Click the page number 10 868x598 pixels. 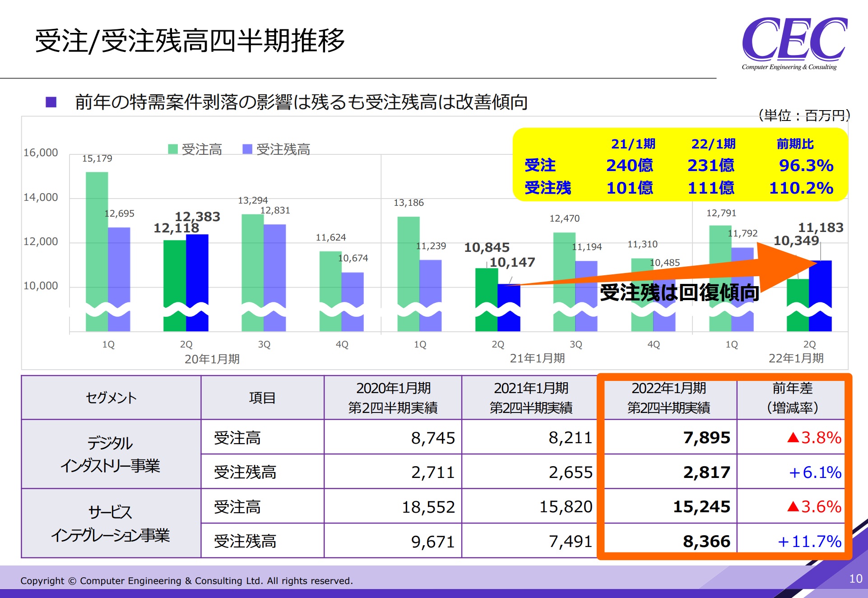coord(856,579)
